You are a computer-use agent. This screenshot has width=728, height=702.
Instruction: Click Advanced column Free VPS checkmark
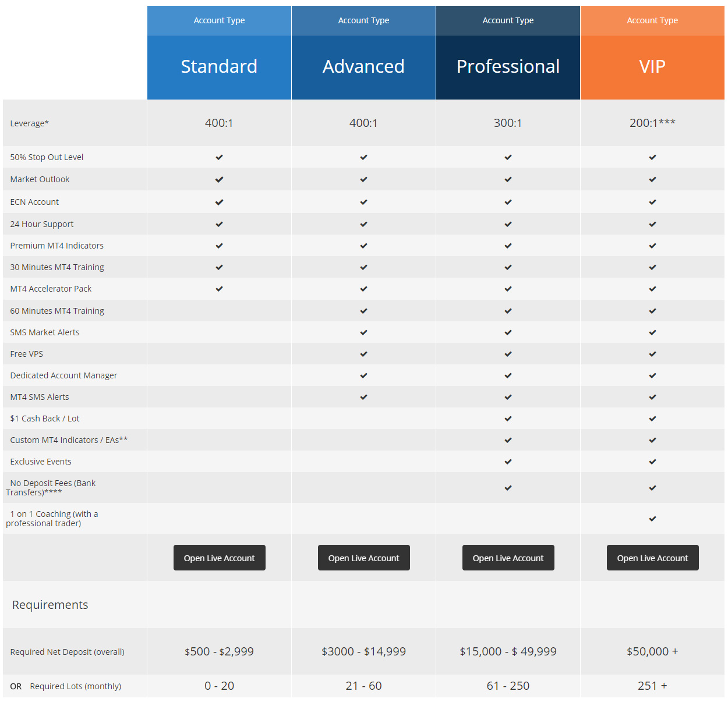[363, 354]
